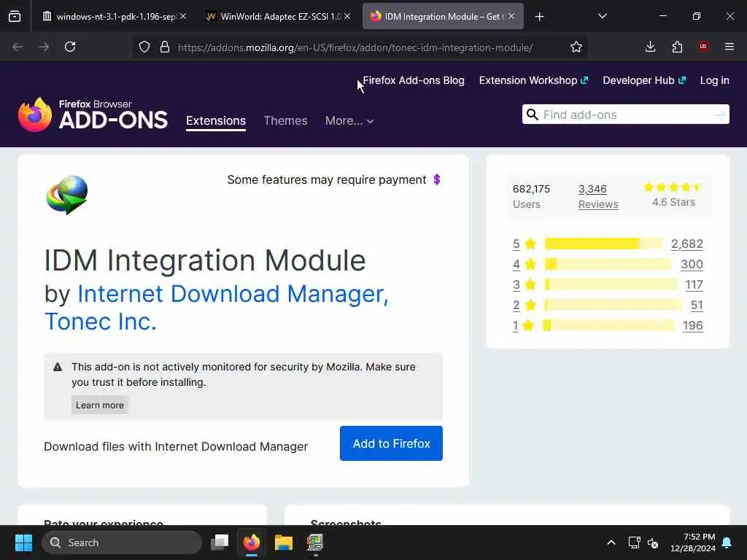Open the 196 one-star review count

coord(693,326)
